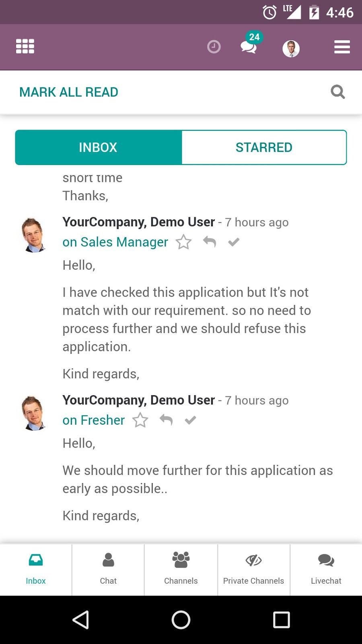Open the activities clock icon
The width and height of the screenshot is (362, 644).
click(x=214, y=47)
